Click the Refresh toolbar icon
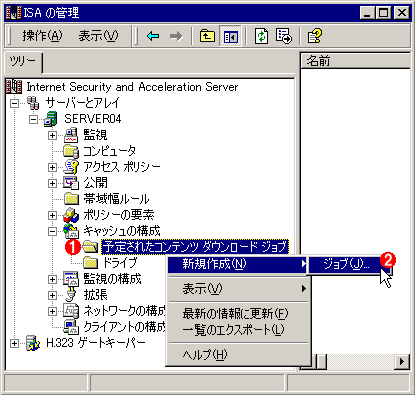This screenshot has width=415, height=395. click(x=261, y=36)
